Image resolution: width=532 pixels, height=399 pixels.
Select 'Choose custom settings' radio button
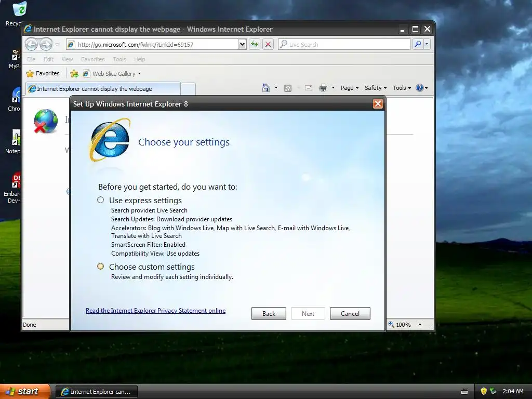[100, 267]
